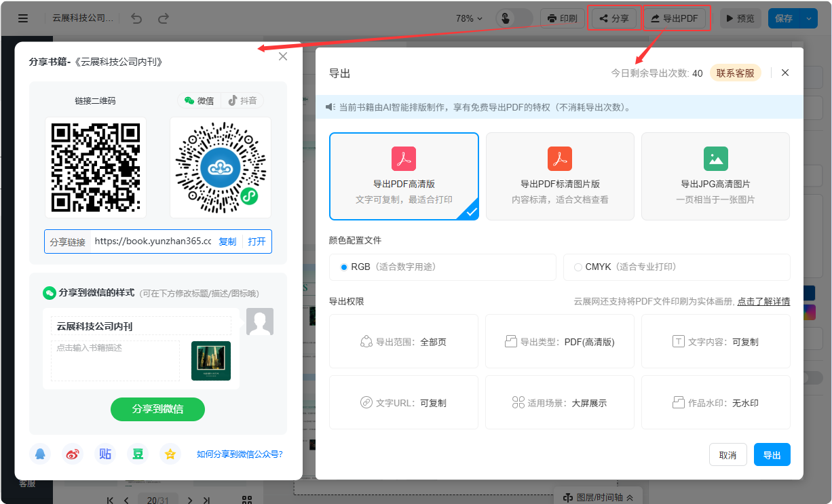
Task: Open the hamburger menu icon
Action: pos(23,18)
